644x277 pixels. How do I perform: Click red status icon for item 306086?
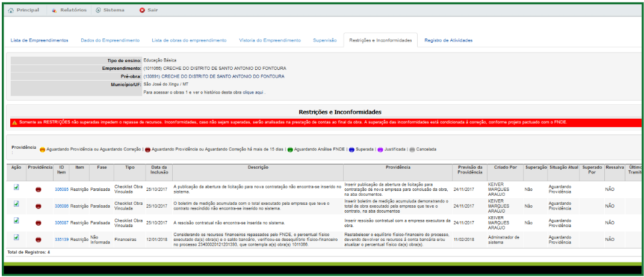tap(38, 206)
